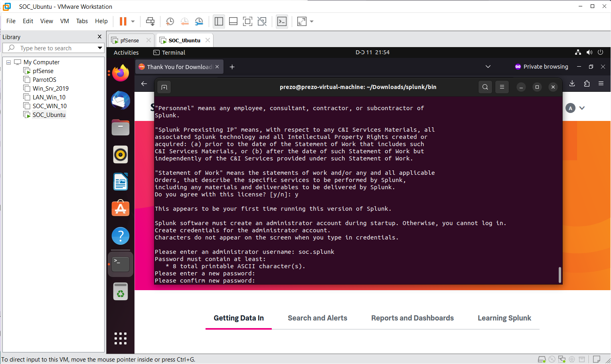Open Rhythmbox from the dock

121,154
